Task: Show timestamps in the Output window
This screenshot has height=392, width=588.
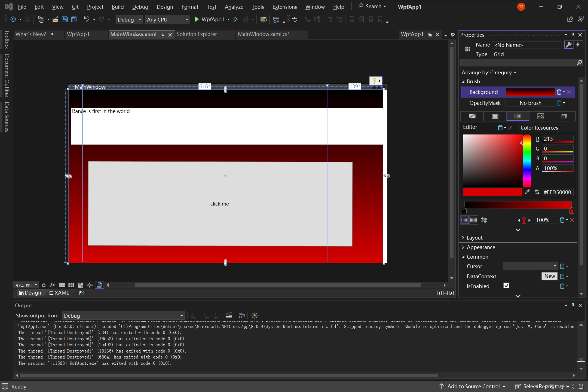Action: (x=254, y=315)
